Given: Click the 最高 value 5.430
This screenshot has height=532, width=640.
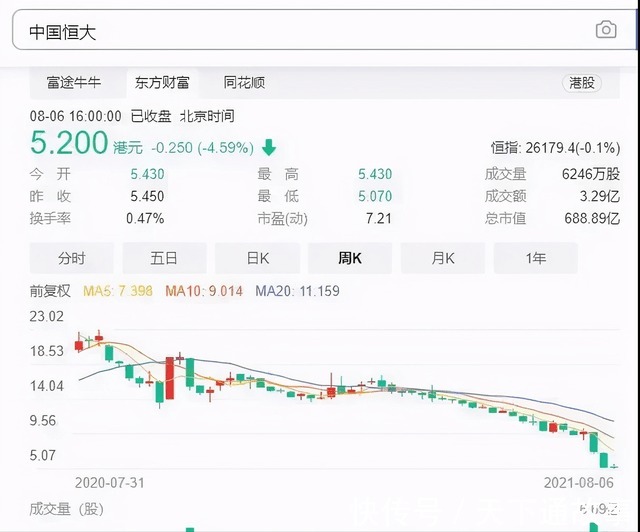Looking at the screenshot, I should [x=375, y=174].
